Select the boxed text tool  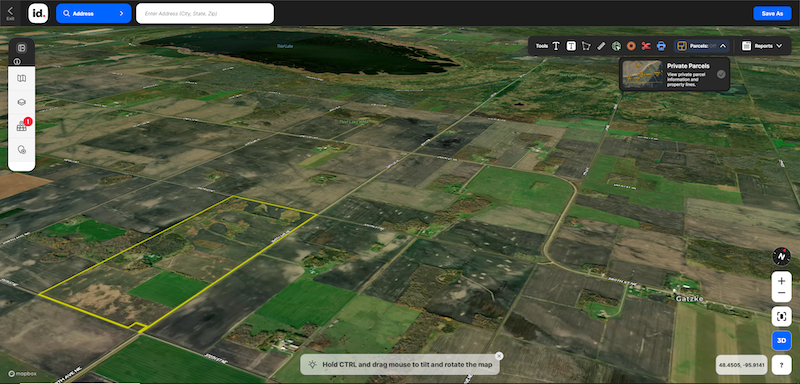(571, 46)
